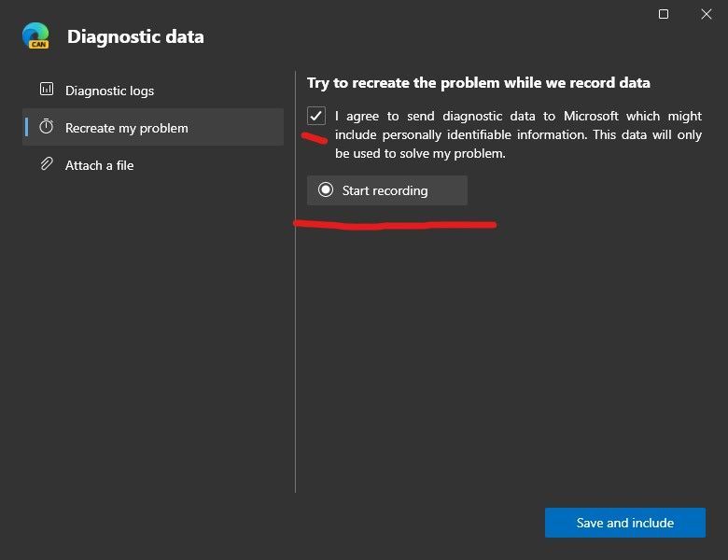Click the vertical divider between sidebar and content

295,373
